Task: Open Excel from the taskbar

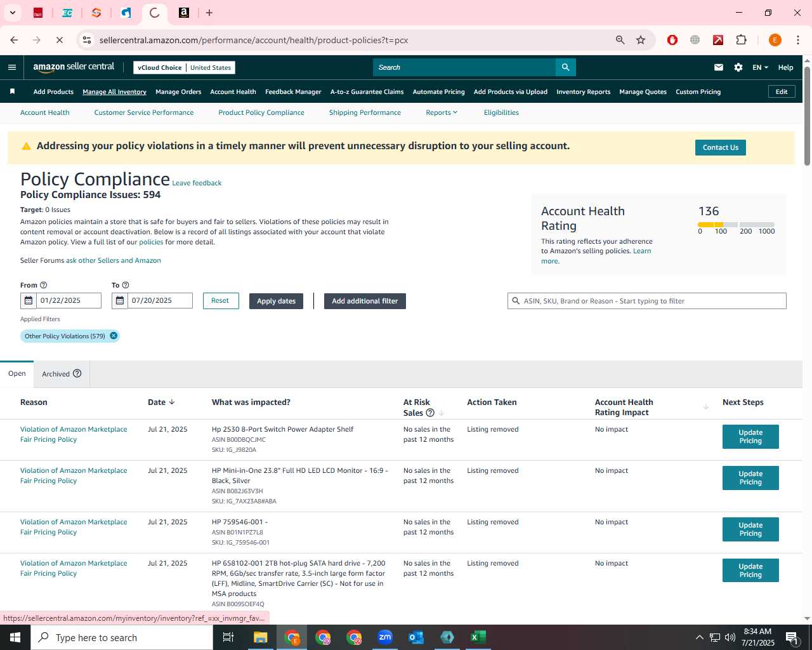Action: [x=478, y=637]
